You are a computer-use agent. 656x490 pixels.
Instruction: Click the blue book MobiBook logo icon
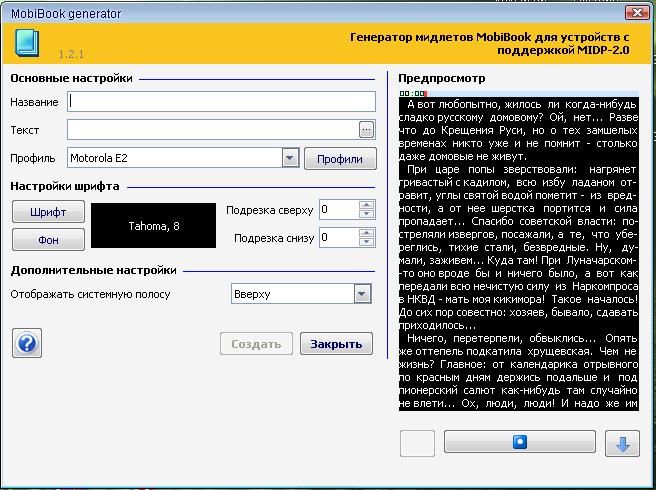pos(27,43)
